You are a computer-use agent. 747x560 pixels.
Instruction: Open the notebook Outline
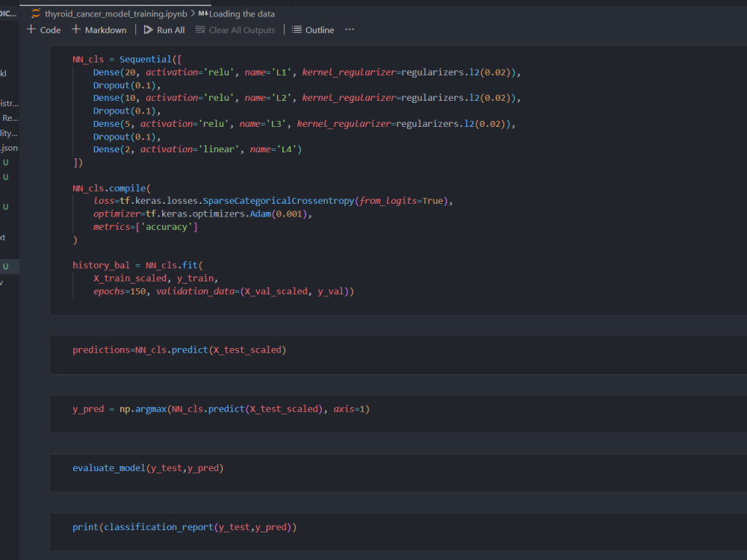coord(313,30)
